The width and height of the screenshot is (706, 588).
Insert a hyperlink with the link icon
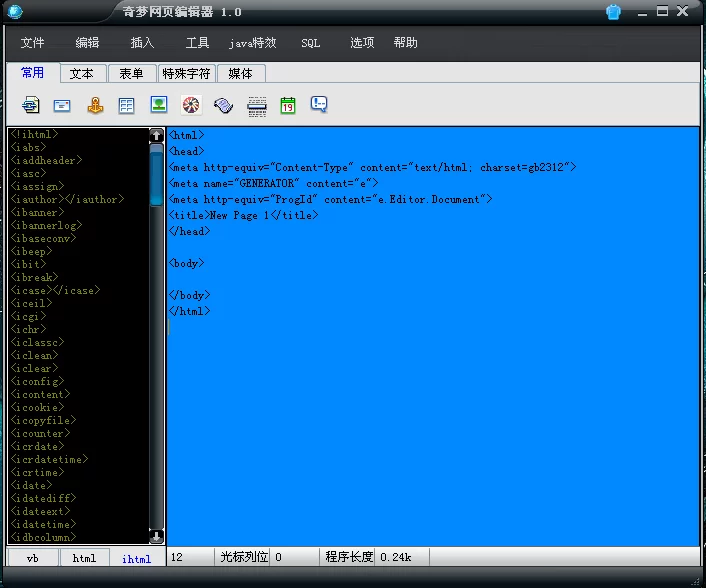(x=31, y=105)
